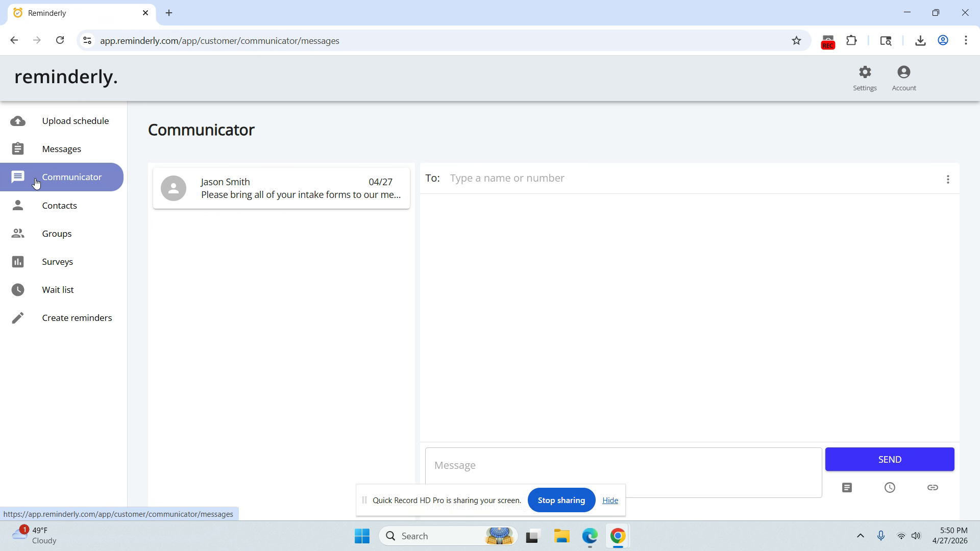Focus the To: name or number field
The width and height of the screenshot is (980, 551).
(692, 178)
